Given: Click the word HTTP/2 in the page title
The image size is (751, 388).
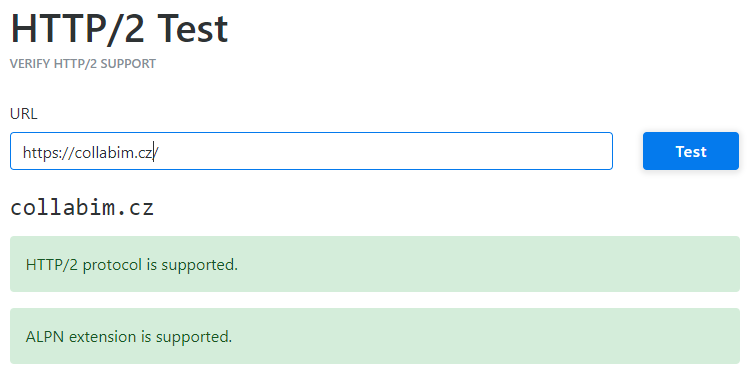Looking at the screenshot, I should (77, 29).
